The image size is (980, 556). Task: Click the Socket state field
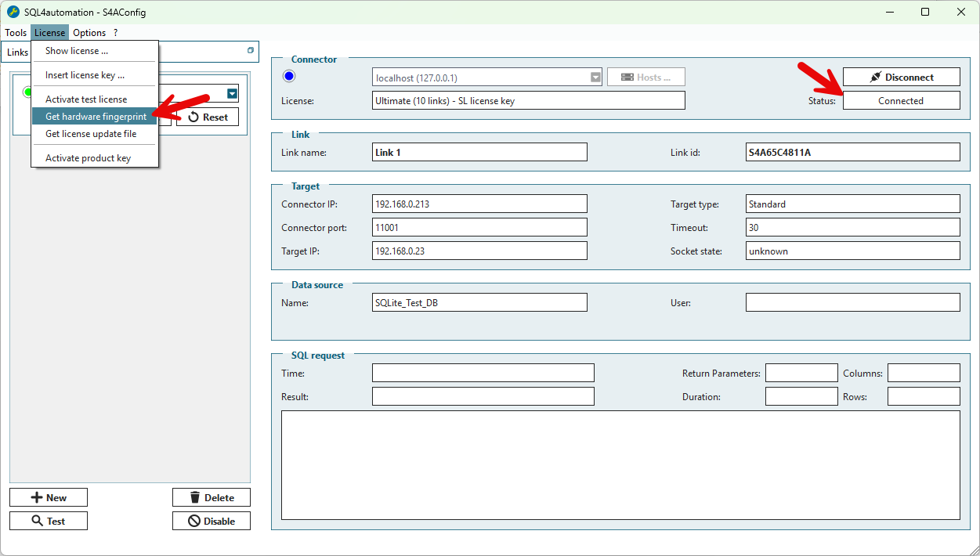pyautogui.click(x=853, y=251)
